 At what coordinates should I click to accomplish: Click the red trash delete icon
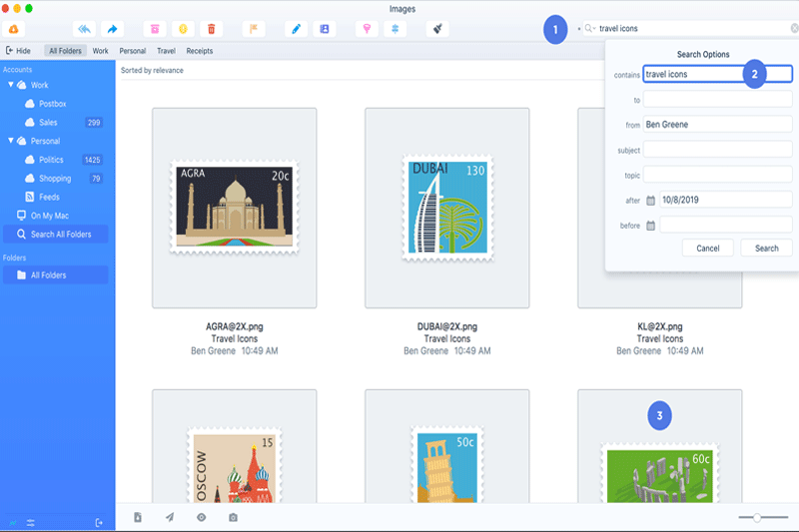211,29
